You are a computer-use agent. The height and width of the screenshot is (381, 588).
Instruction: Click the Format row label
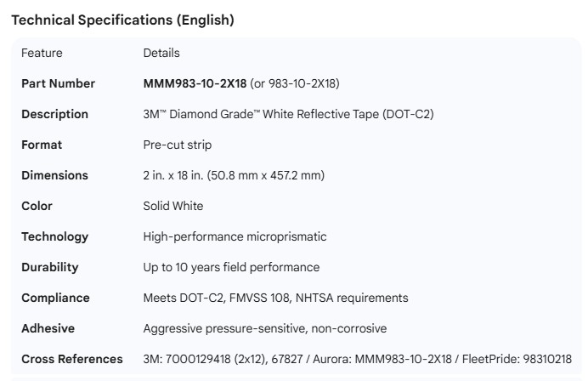pyautogui.click(x=42, y=145)
